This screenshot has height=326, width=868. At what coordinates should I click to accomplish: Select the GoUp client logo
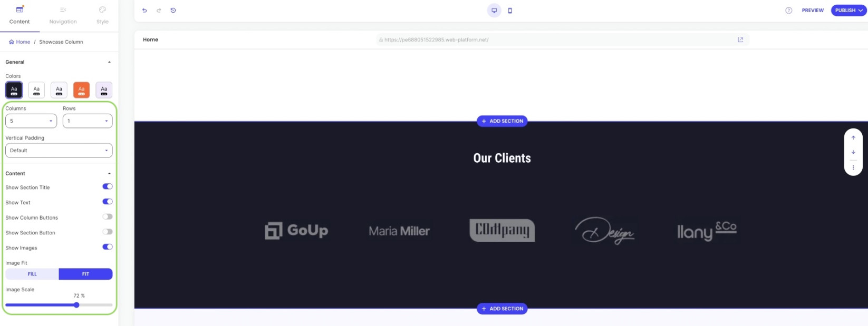pyautogui.click(x=296, y=230)
